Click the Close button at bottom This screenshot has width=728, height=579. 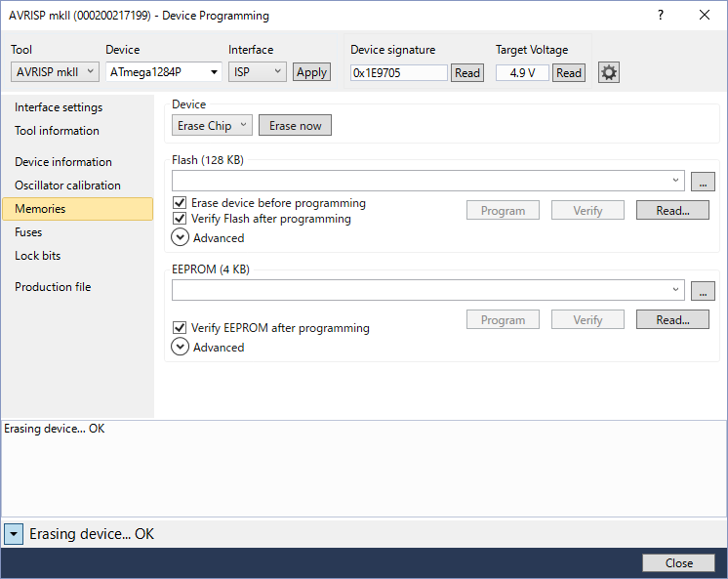coord(678,562)
